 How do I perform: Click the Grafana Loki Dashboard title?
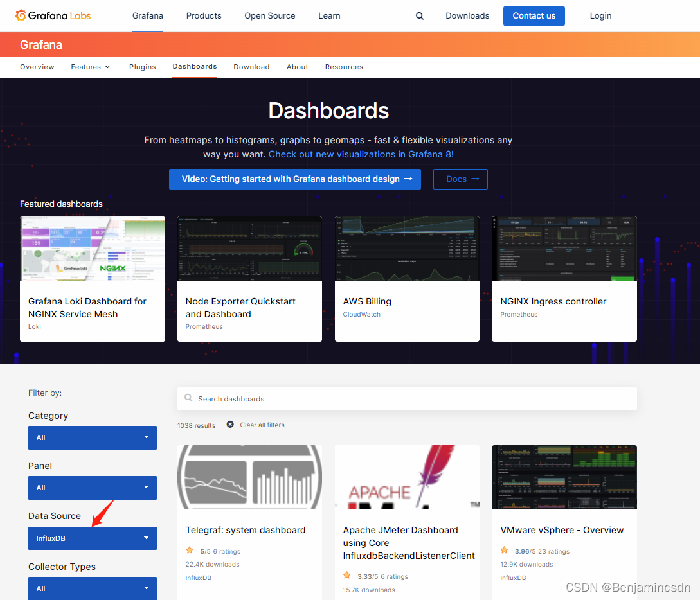point(87,308)
